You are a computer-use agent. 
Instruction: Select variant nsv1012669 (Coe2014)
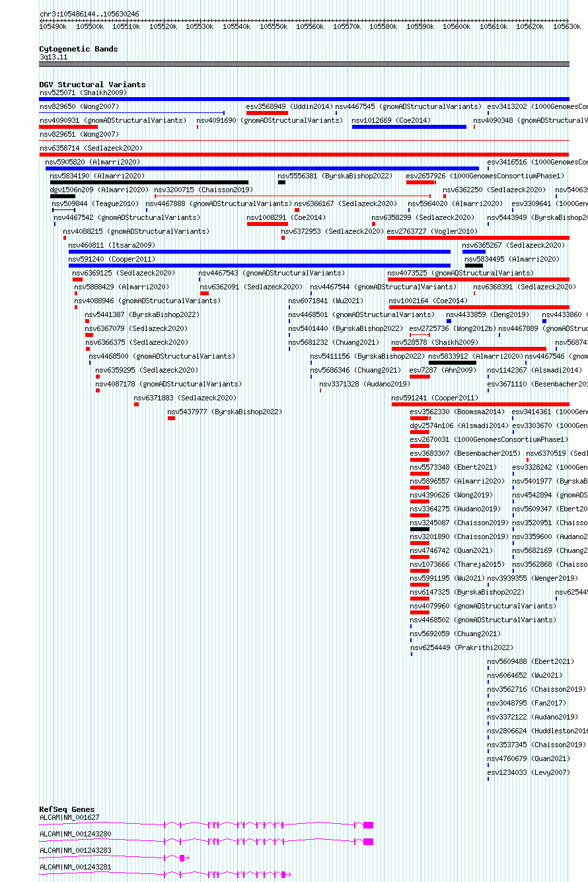pyautogui.click(x=391, y=120)
